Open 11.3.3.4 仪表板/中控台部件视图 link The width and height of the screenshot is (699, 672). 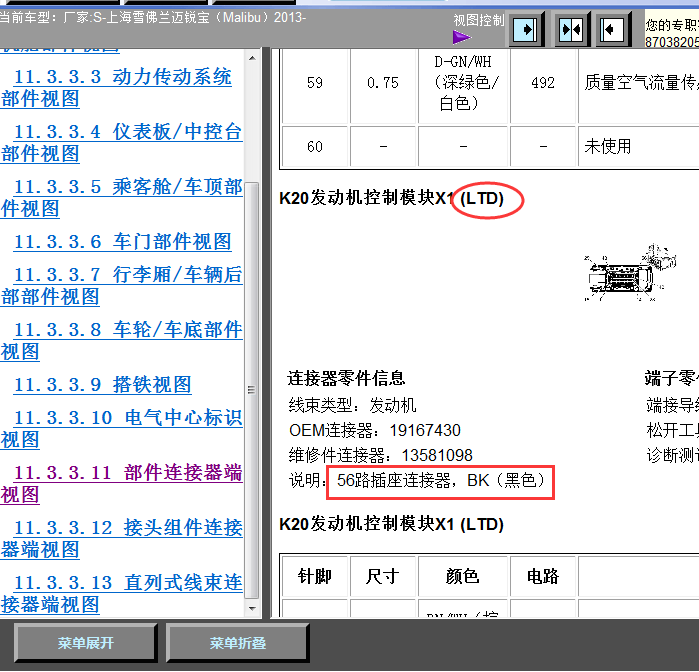122,143
